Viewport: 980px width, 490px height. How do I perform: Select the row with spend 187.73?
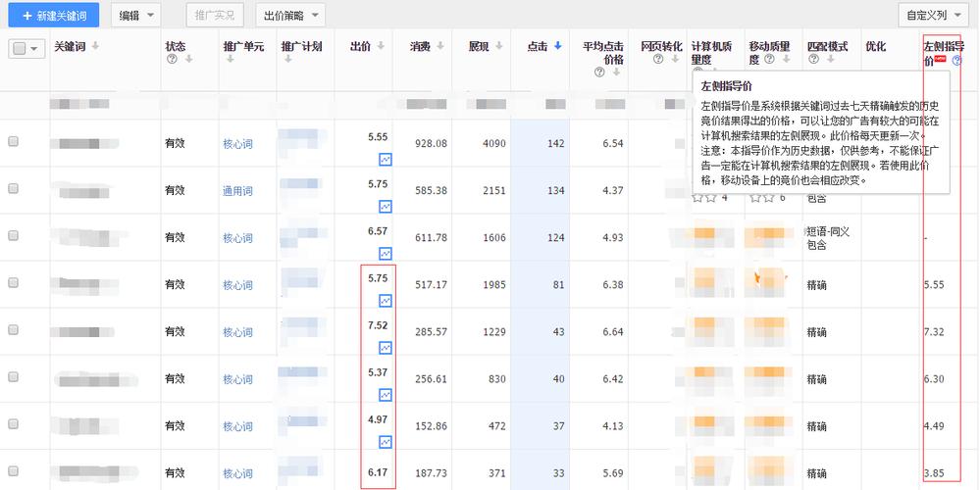point(13,471)
